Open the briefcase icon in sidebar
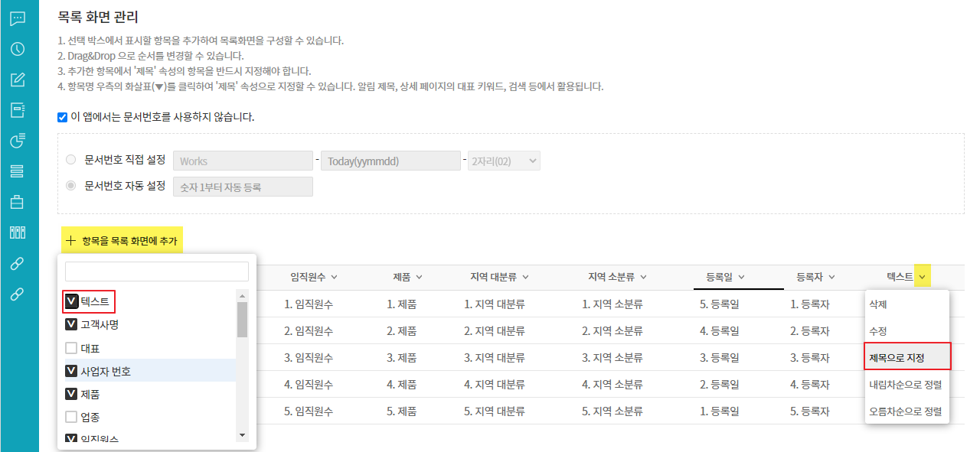 (x=18, y=202)
